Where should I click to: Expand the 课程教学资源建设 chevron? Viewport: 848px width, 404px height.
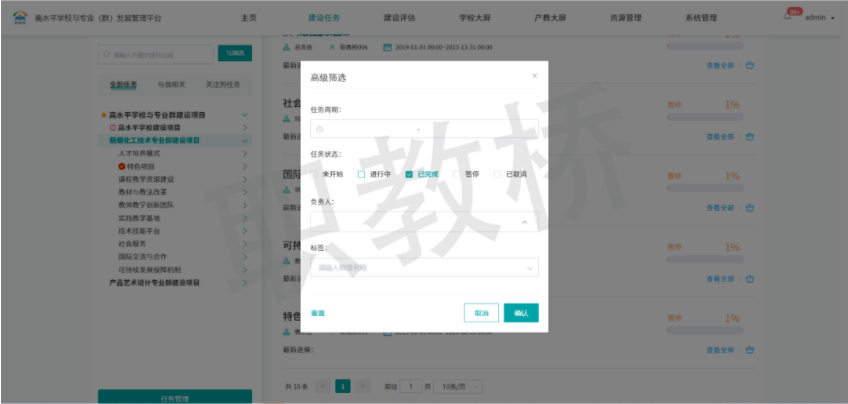245,180
